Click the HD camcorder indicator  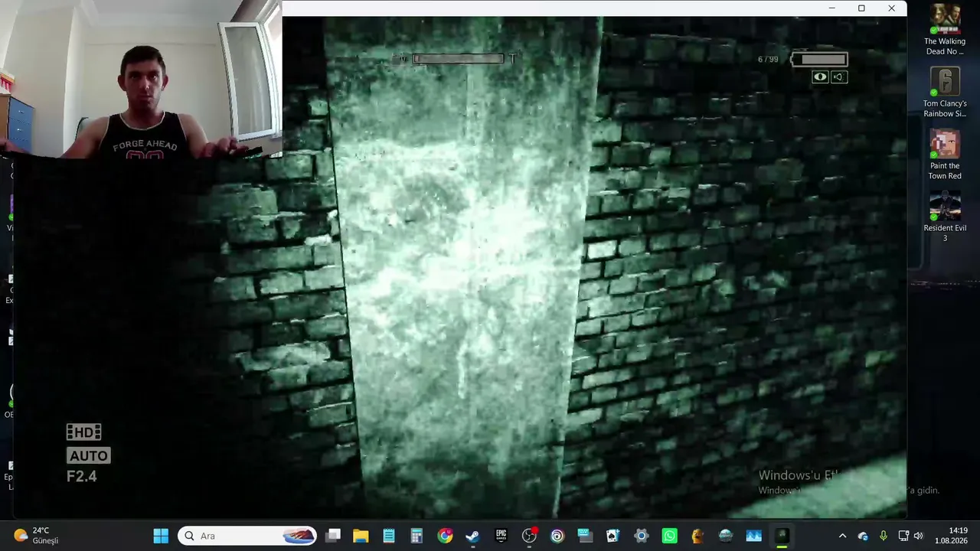click(83, 432)
